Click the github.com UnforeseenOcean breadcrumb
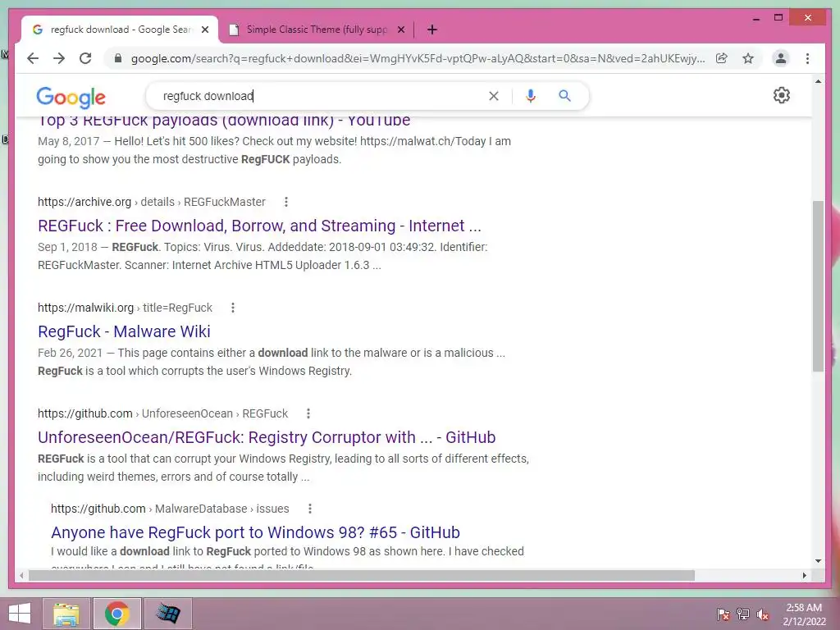840x630 pixels. [x=162, y=413]
